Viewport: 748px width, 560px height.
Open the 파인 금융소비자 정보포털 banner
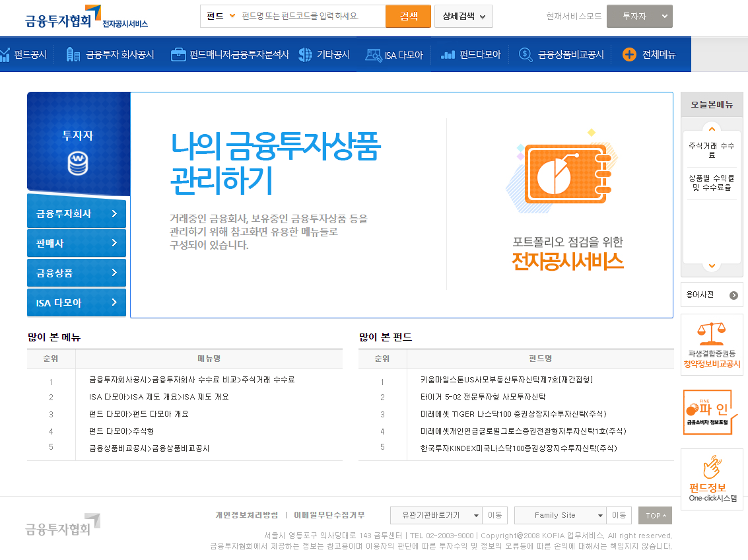(712, 413)
